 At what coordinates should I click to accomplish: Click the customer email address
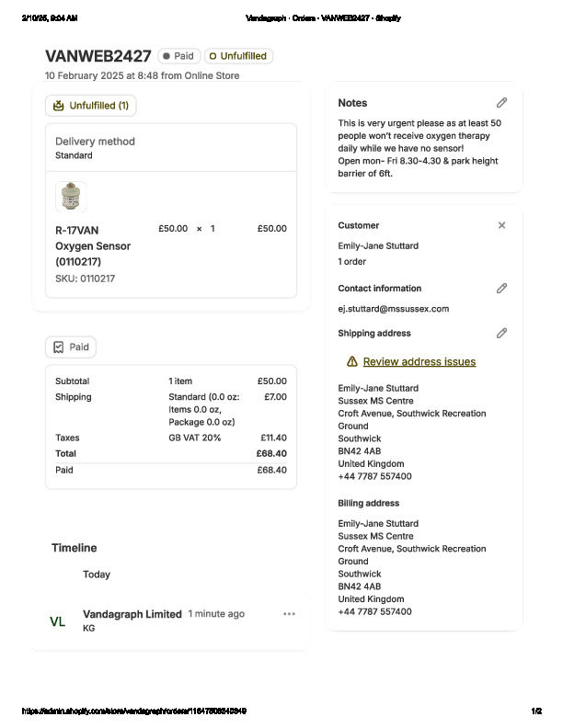coord(393,309)
